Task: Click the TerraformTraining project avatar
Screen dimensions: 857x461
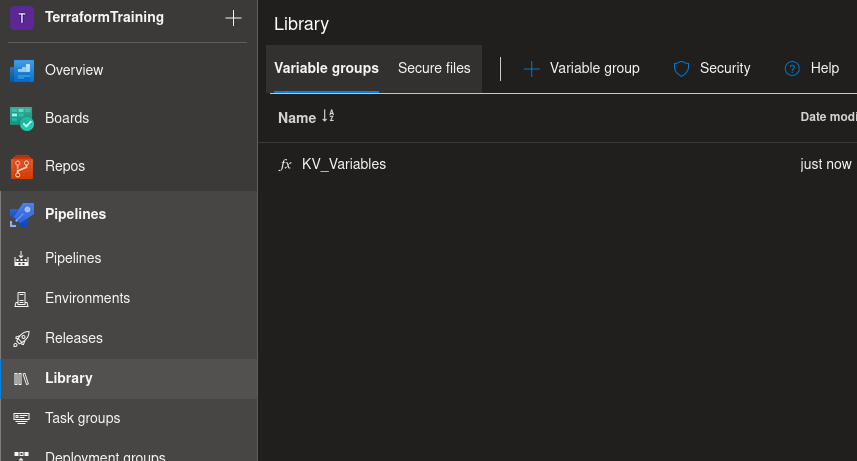Action: pyautogui.click(x=22, y=17)
